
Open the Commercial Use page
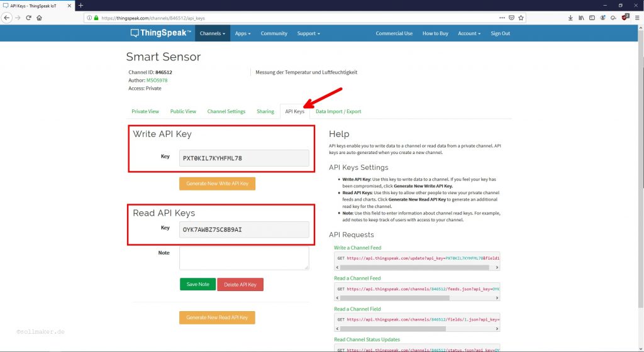point(394,33)
